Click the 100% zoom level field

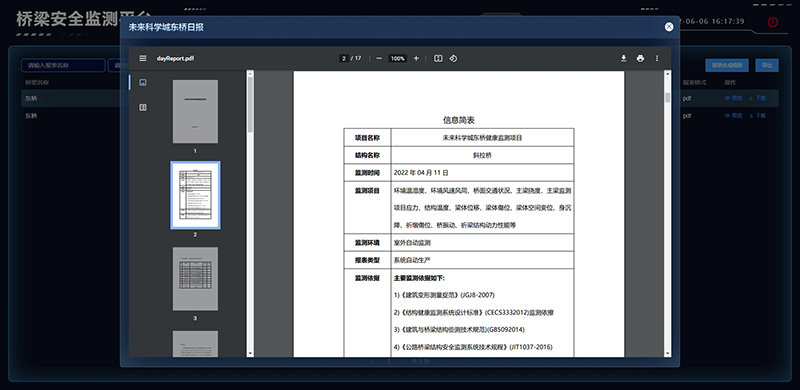(x=397, y=58)
